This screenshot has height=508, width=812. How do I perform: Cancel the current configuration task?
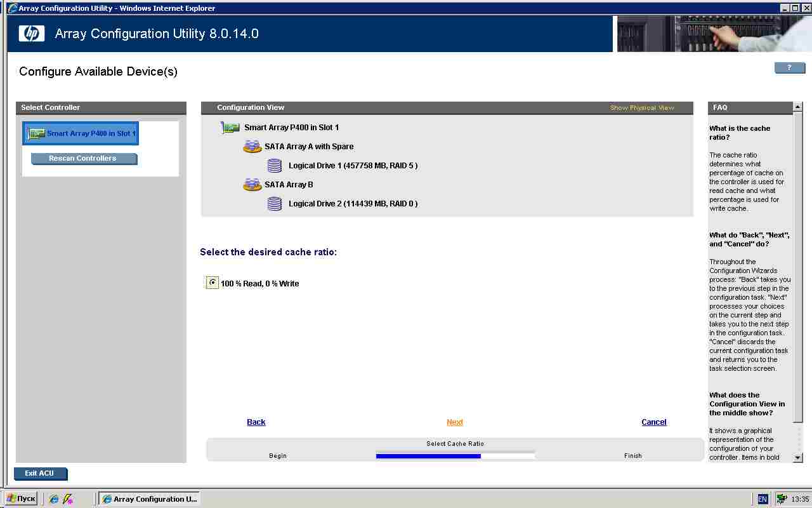click(653, 422)
